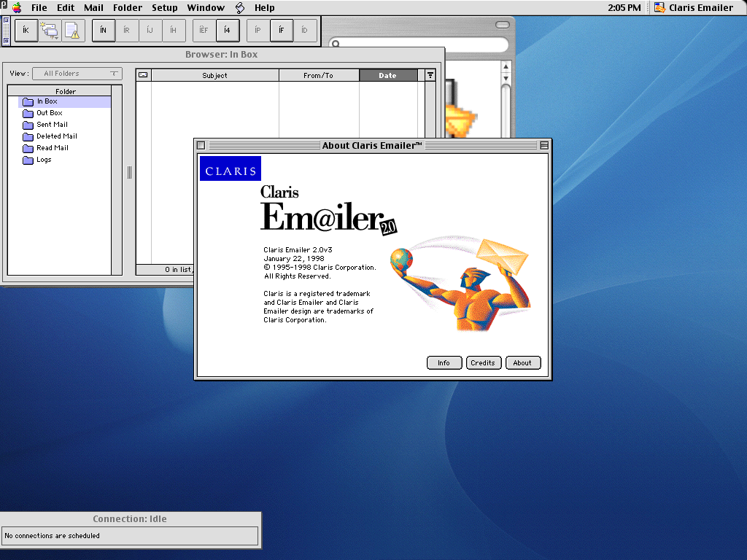Collapse the About Claris Emailer window
Viewport: 747px width, 560px height.
pyautogui.click(x=544, y=145)
